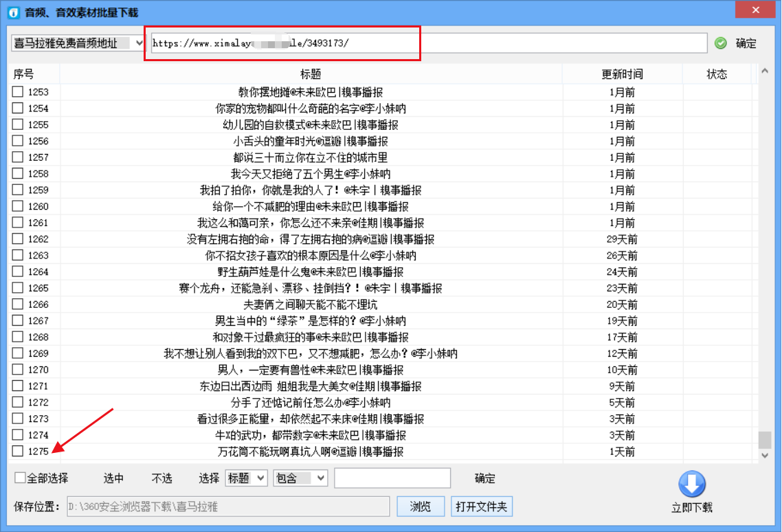
Task: Tick the checkbox for row 1270
Action: [x=18, y=369]
